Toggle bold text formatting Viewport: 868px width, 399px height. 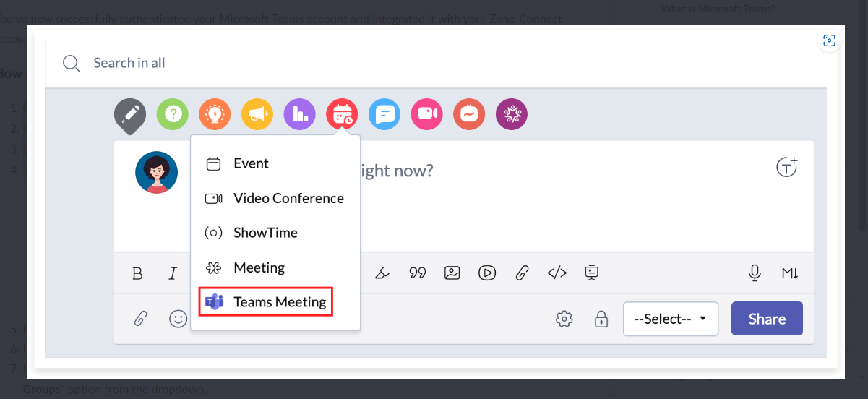(x=137, y=273)
